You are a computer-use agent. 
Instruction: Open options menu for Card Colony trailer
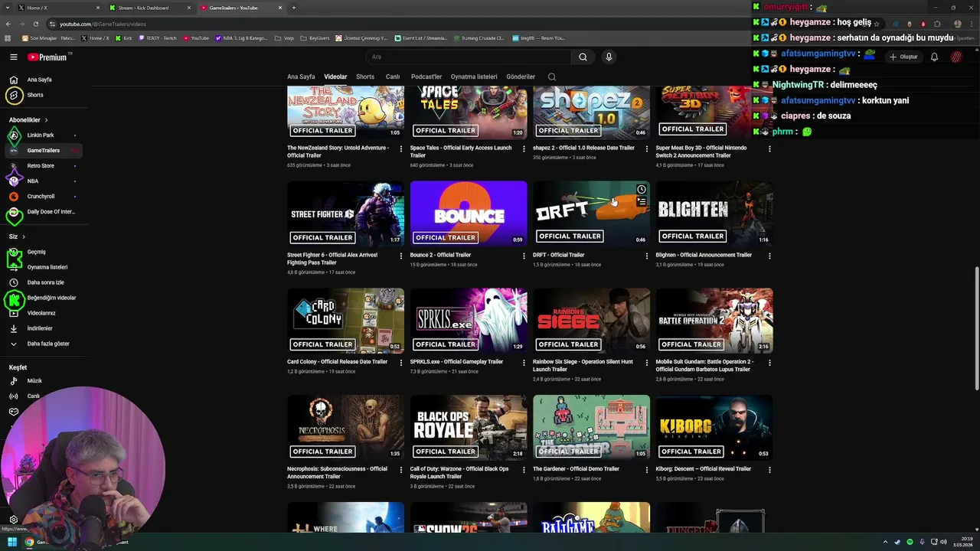click(401, 363)
